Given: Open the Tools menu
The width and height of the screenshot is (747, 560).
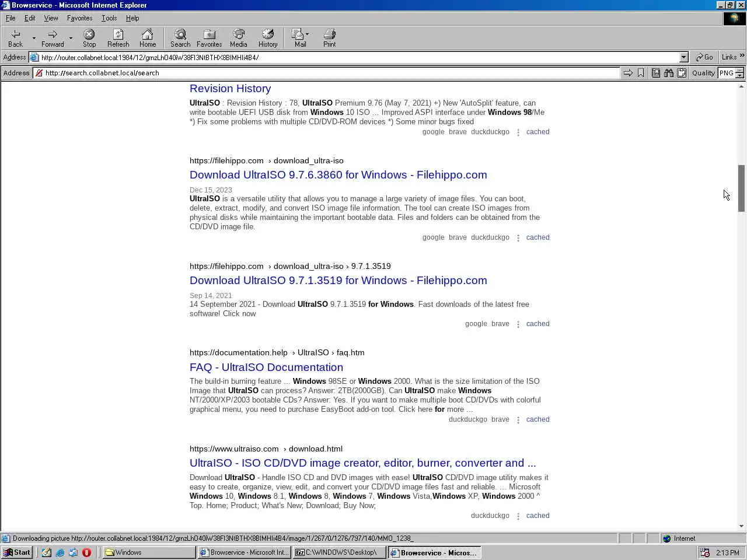Looking at the screenshot, I should coord(109,18).
